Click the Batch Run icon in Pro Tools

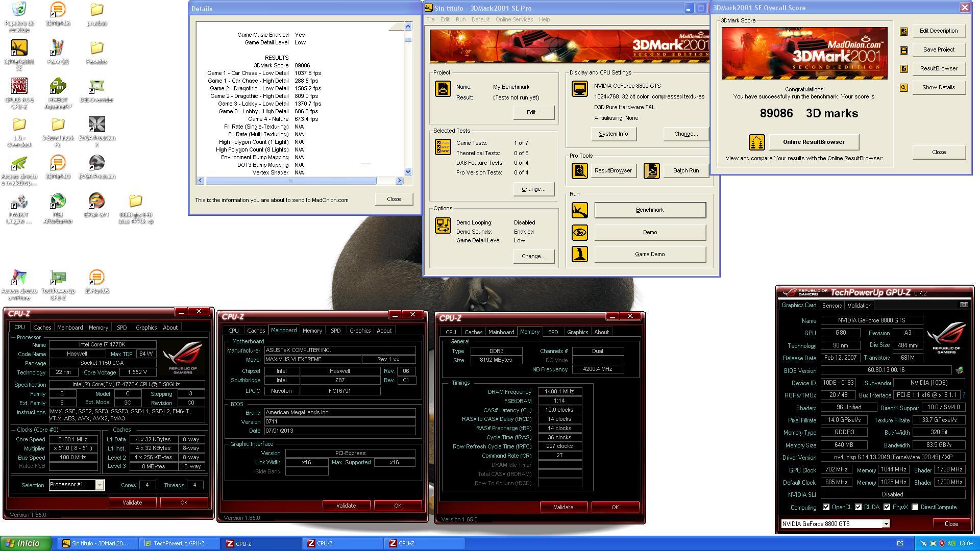[651, 170]
